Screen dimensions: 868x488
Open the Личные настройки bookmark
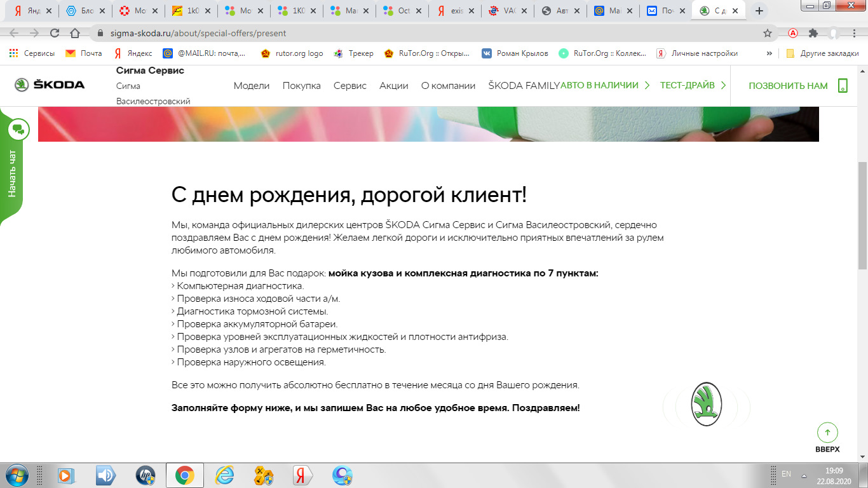tap(698, 53)
